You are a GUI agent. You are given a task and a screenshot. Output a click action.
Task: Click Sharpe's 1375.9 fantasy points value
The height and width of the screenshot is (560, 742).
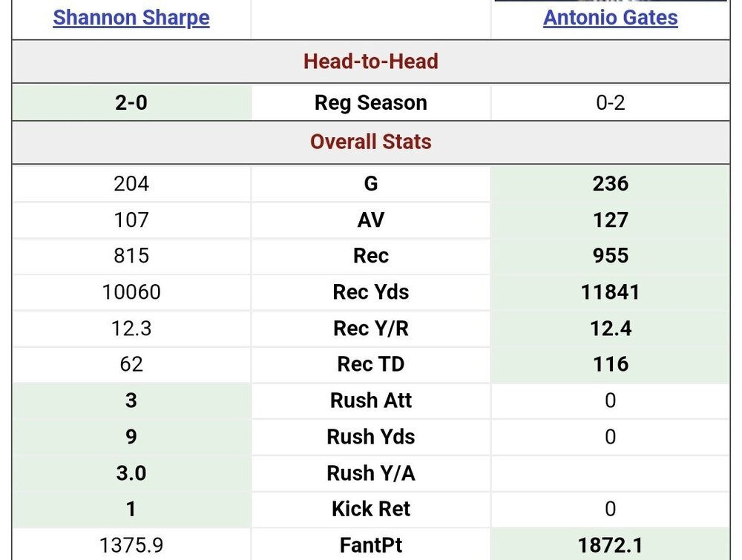click(131, 545)
